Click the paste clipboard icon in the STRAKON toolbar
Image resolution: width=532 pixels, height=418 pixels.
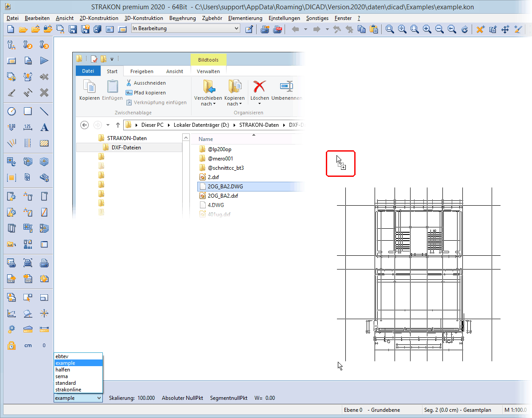click(x=374, y=29)
